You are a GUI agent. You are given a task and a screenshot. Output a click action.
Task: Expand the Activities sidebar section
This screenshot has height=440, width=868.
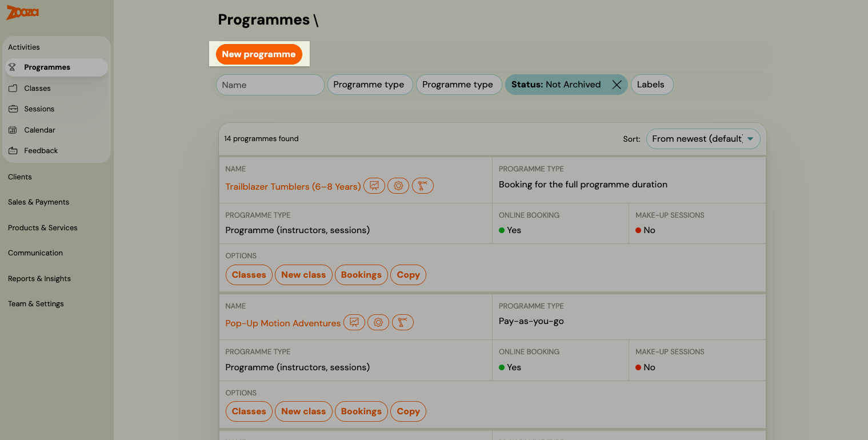point(24,47)
